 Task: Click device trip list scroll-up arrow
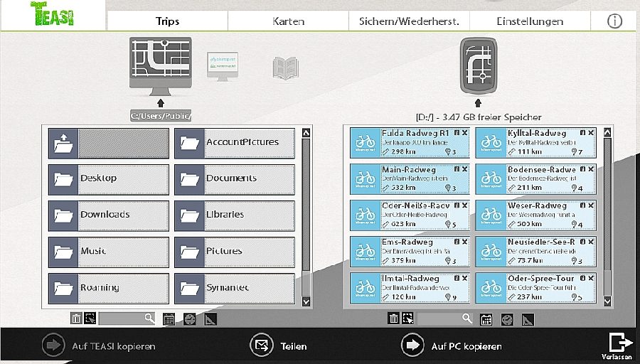tap(607, 132)
